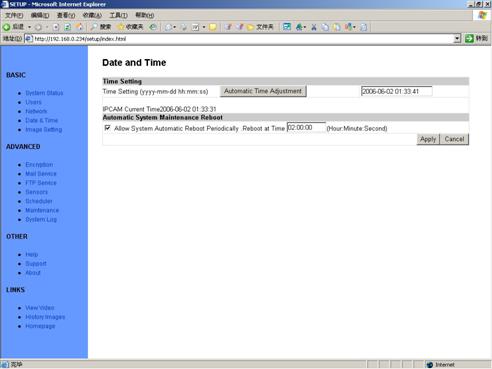Image resolution: width=492 pixels, height=369 pixels.
Task: Open the first menu in menu bar
Action: (14, 15)
